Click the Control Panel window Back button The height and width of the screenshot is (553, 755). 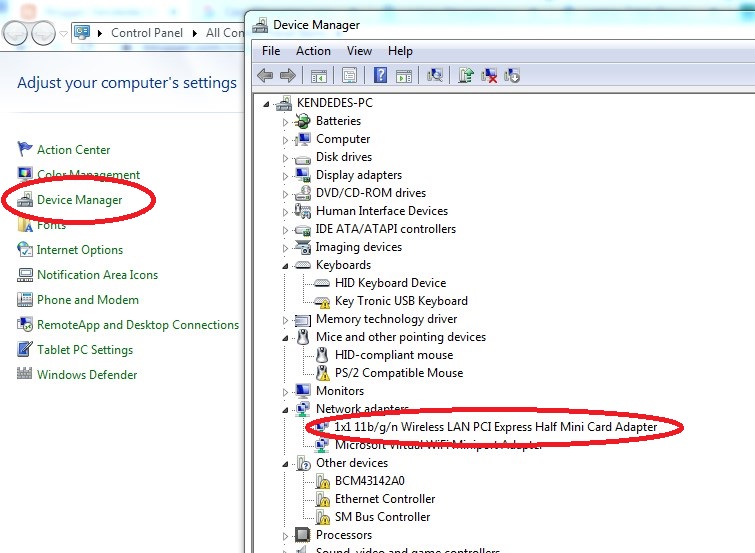click(15, 33)
